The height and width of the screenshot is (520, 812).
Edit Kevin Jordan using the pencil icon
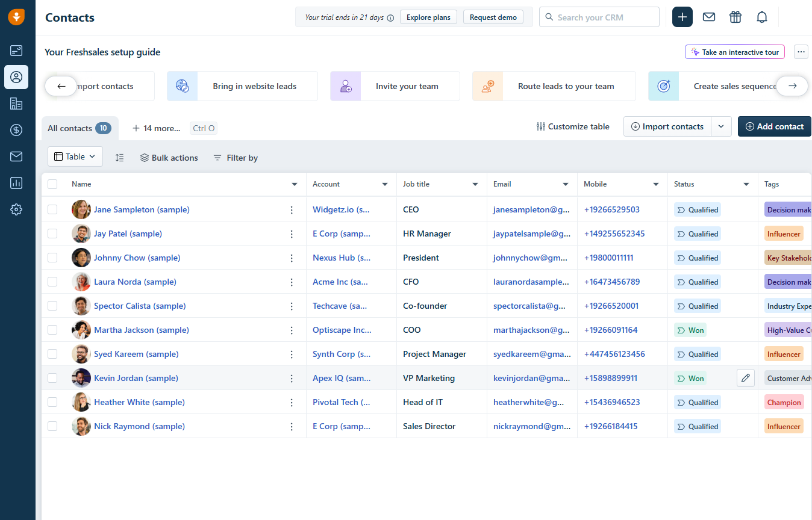[x=745, y=377]
